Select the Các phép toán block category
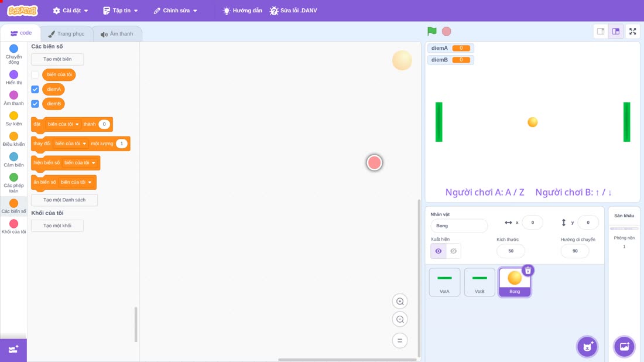Screen dimensions: 644x362 tap(13, 183)
